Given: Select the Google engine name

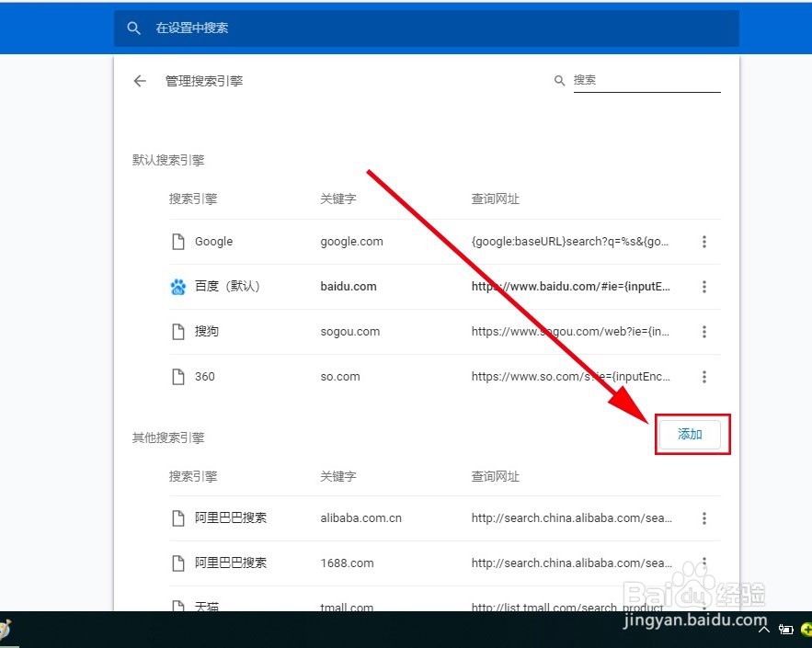Looking at the screenshot, I should point(214,242).
